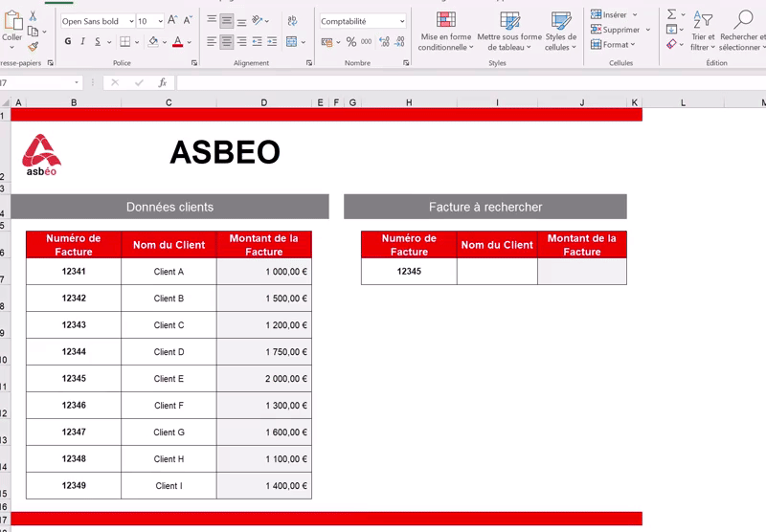766x532 pixels.
Task: Align cell text to the left
Action: (212, 41)
